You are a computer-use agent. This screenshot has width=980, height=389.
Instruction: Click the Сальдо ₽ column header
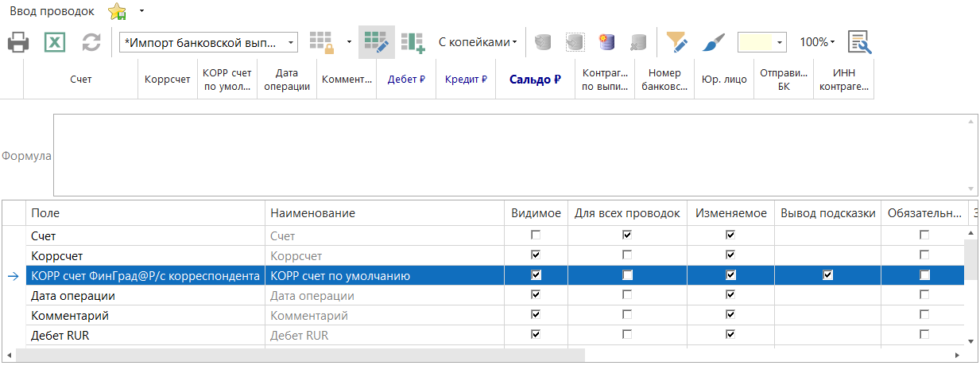coord(535,80)
